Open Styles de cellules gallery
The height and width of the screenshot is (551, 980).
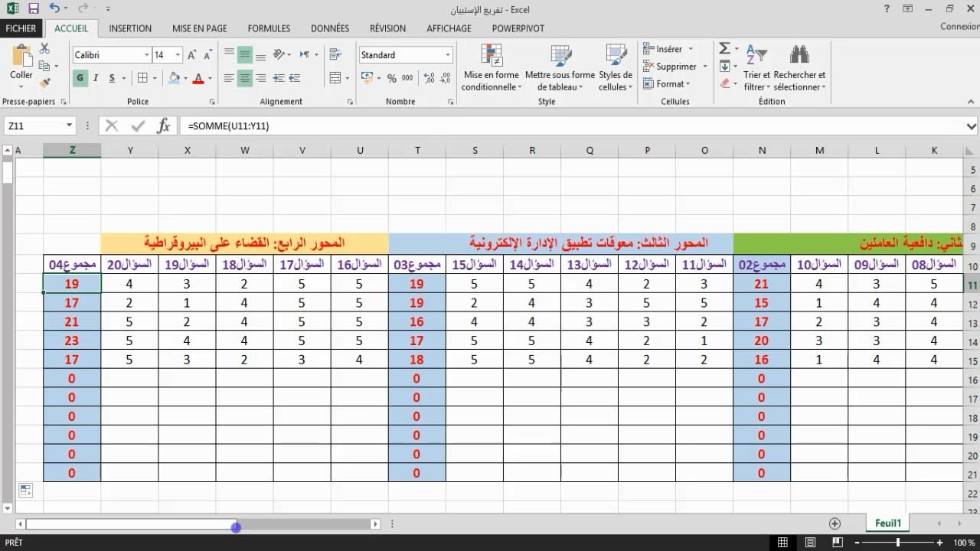point(616,67)
